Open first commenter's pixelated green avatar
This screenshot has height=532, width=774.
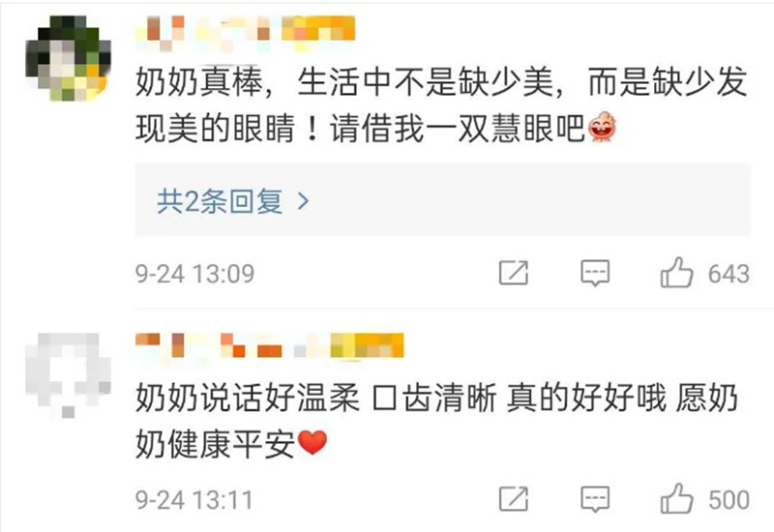68,58
